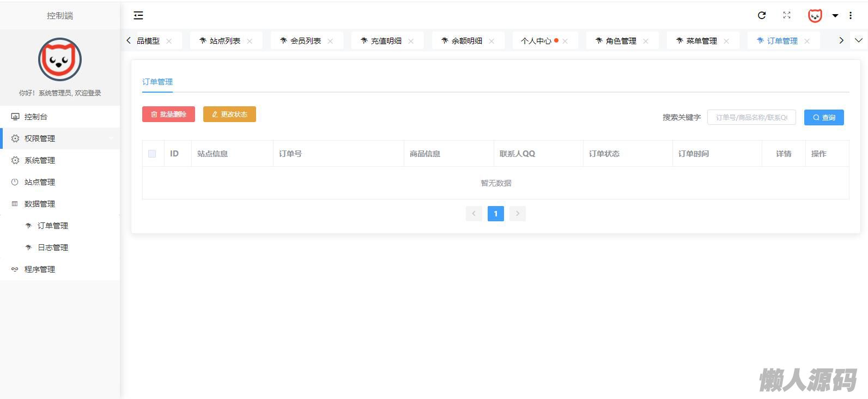This screenshot has width=868, height=399.
Task: Click the red 批量删除 button
Action: point(168,114)
